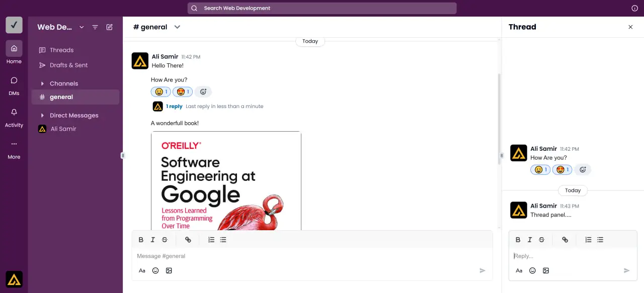
Task: Expand the Channels section in sidebar
Action: (x=43, y=83)
